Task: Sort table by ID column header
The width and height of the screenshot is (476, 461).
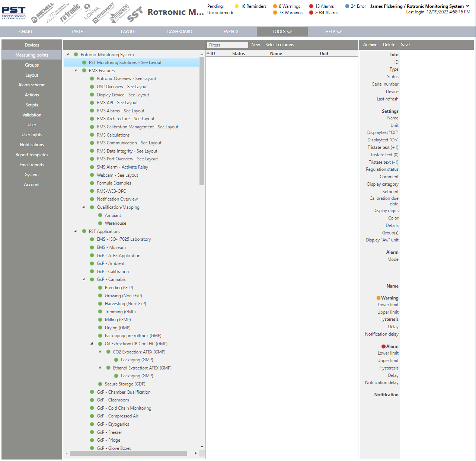Action: coord(213,54)
